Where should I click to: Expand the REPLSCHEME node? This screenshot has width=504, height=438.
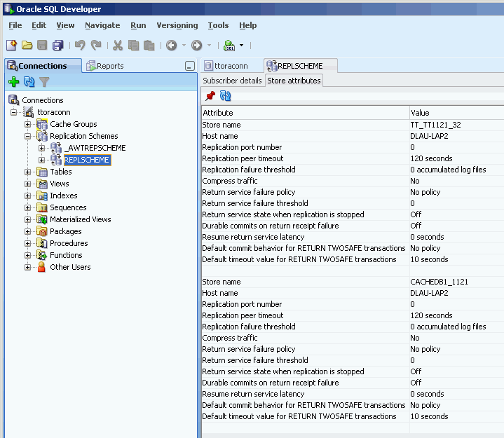[x=41, y=160]
